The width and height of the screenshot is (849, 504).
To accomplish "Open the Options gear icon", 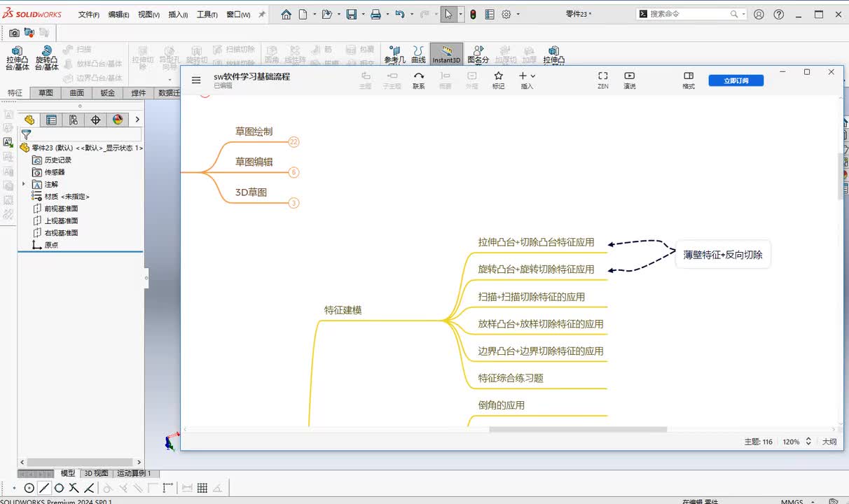I will tap(506, 14).
